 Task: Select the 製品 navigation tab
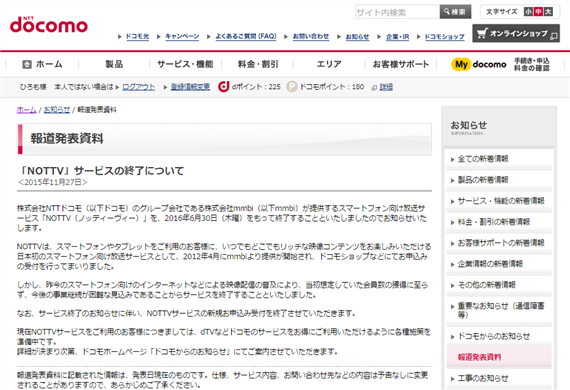coord(114,64)
